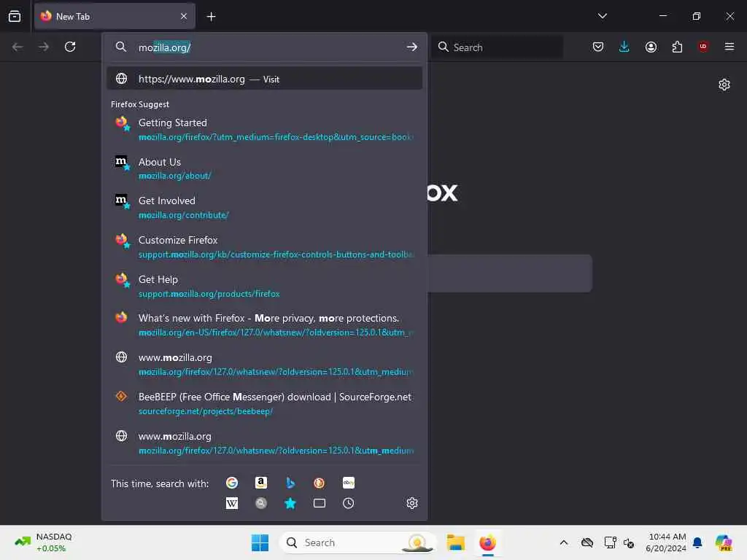Show hidden system tray icons

(564, 542)
